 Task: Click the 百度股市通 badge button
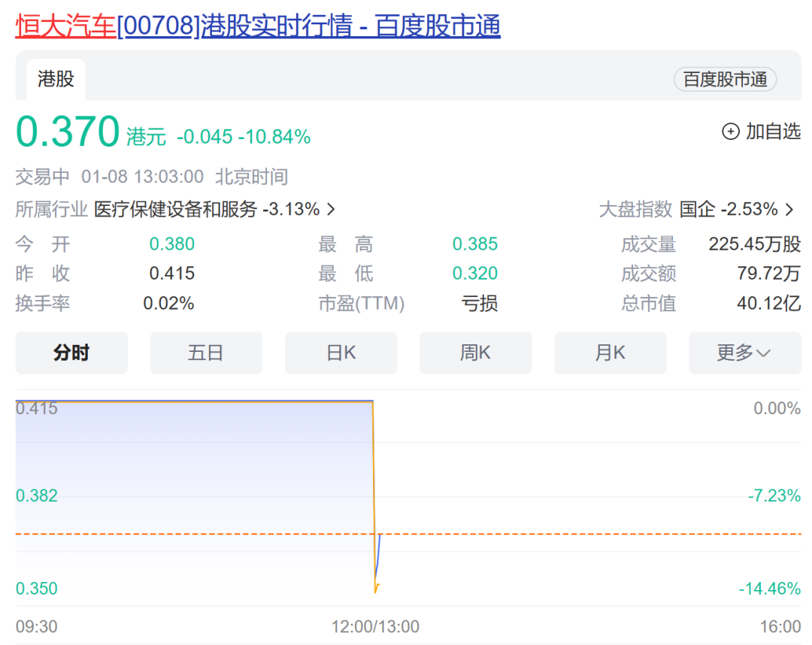(x=725, y=79)
